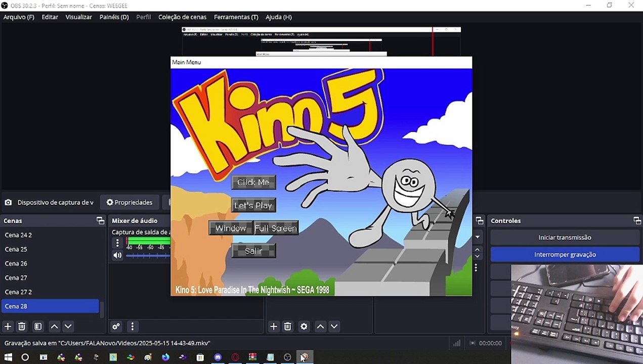Click Propriedades button
This screenshot has height=364, width=643.
coord(130,202)
